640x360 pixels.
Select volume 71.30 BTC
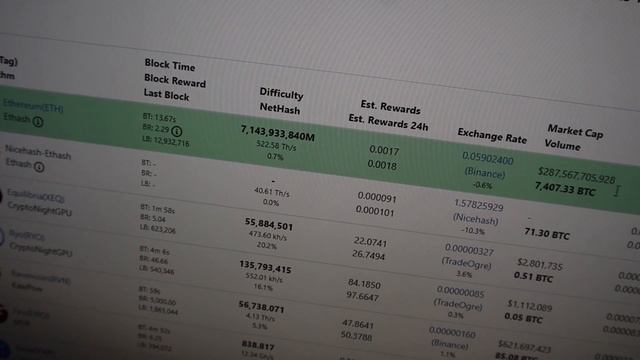point(547,233)
